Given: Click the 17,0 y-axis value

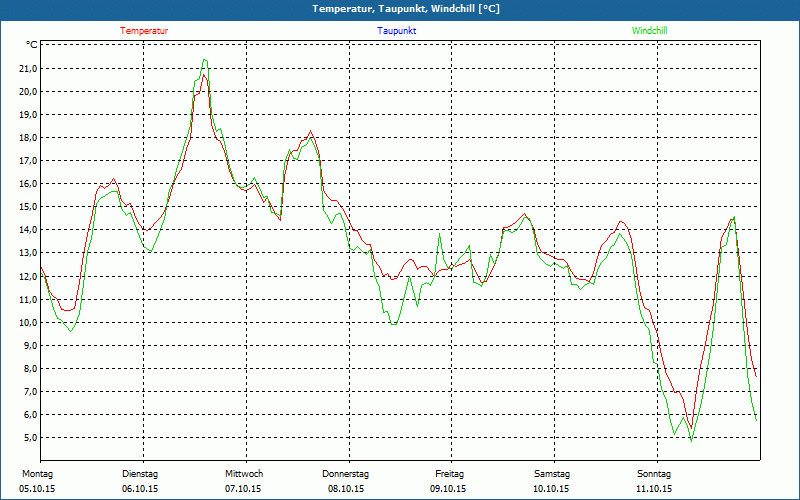Looking at the screenshot, I should pyautogui.click(x=28, y=161).
